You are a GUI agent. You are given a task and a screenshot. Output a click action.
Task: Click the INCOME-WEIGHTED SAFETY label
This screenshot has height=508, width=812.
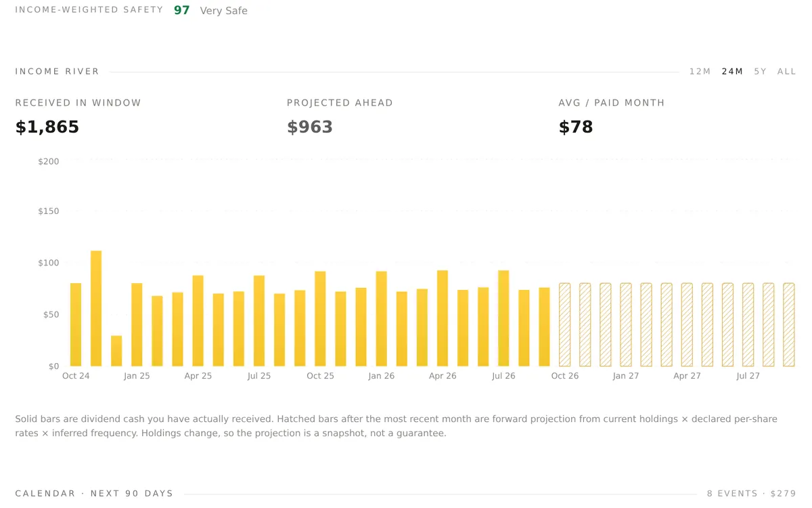[89, 10]
